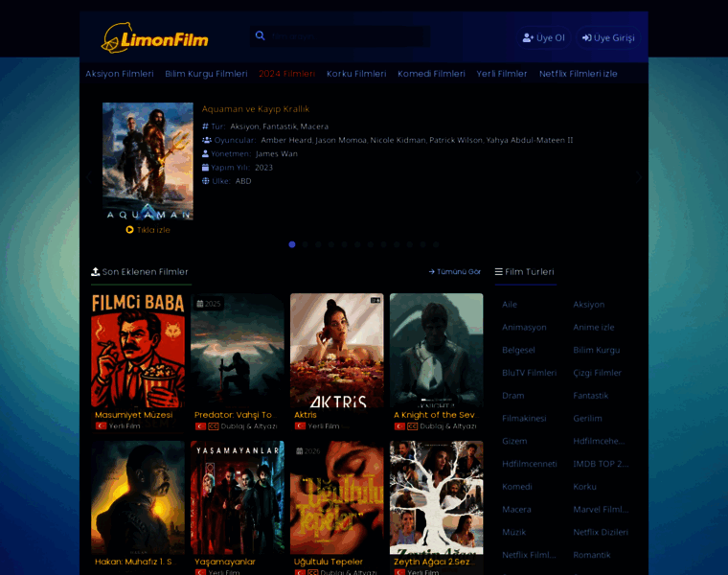Viewport: 728px width, 575px height.
Task: Click the Aquaman poster in the slider
Action: tap(148, 161)
